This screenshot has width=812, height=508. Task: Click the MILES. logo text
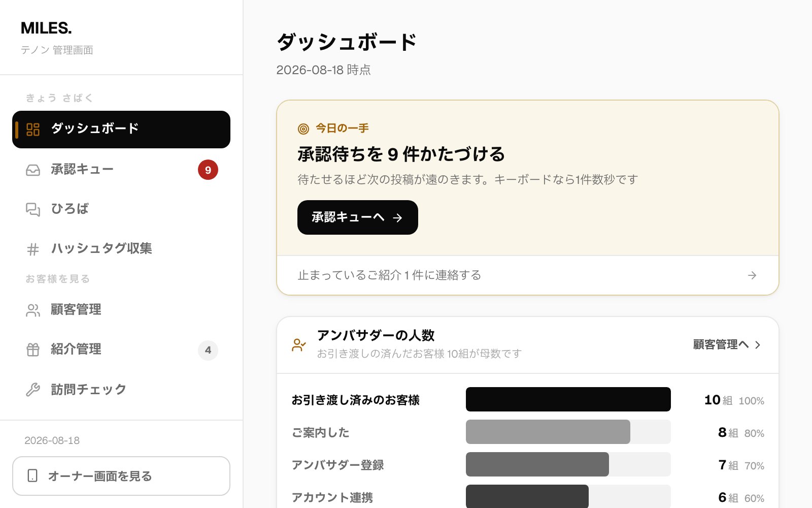point(46,28)
